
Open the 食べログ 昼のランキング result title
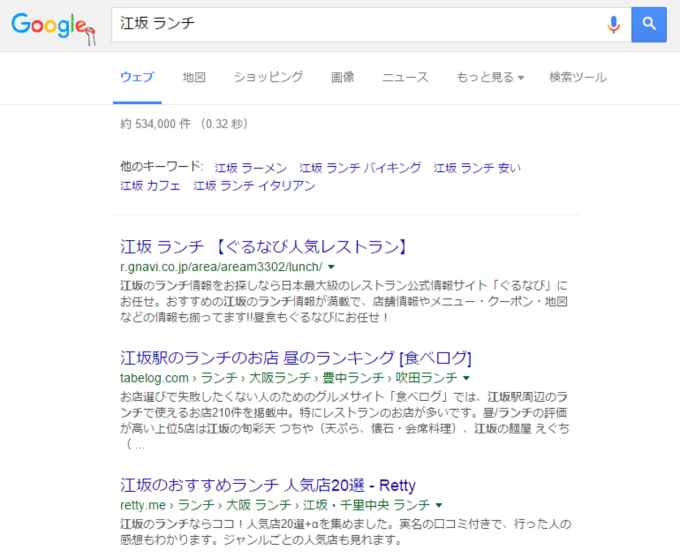295,358
